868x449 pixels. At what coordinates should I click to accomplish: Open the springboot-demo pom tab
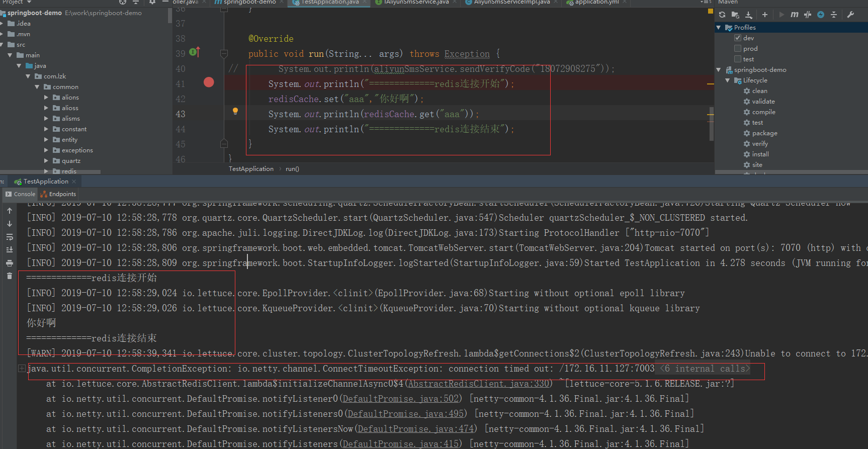[x=249, y=2]
